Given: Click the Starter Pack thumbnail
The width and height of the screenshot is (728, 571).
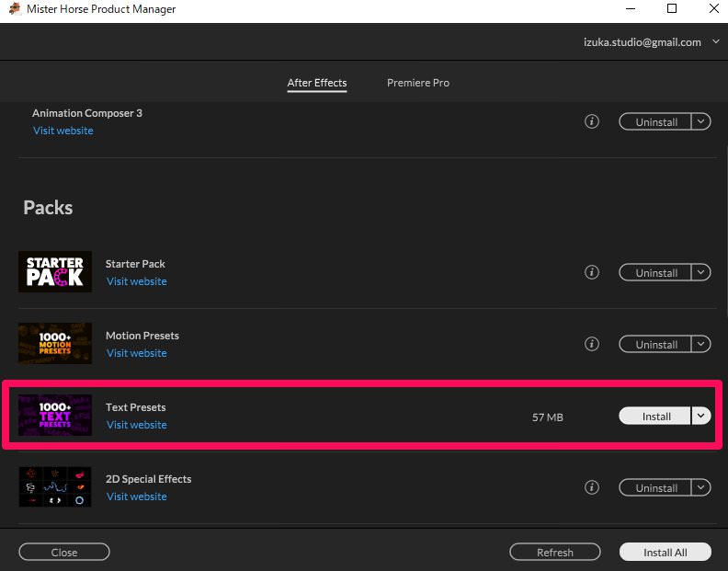Looking at the screenshot, I should click(x=55, y=272).
